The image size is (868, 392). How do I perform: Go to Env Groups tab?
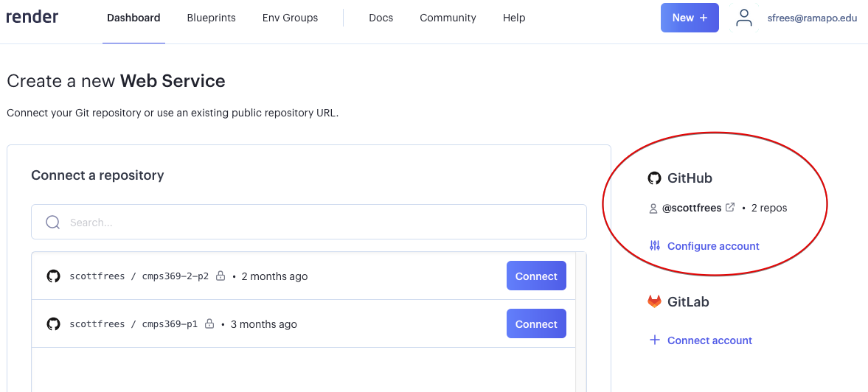pyautogui.click(x=290, y=18)
